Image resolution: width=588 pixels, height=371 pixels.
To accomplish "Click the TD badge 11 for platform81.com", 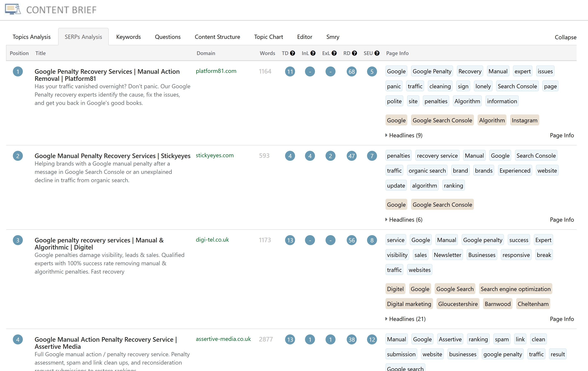I will [x=290, y=72].
